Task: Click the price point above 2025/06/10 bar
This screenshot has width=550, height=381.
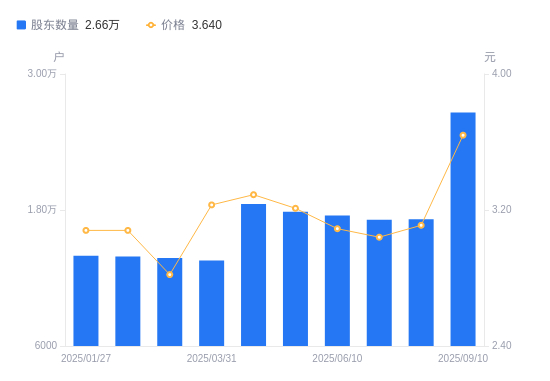Action: [x=337, y=229]
